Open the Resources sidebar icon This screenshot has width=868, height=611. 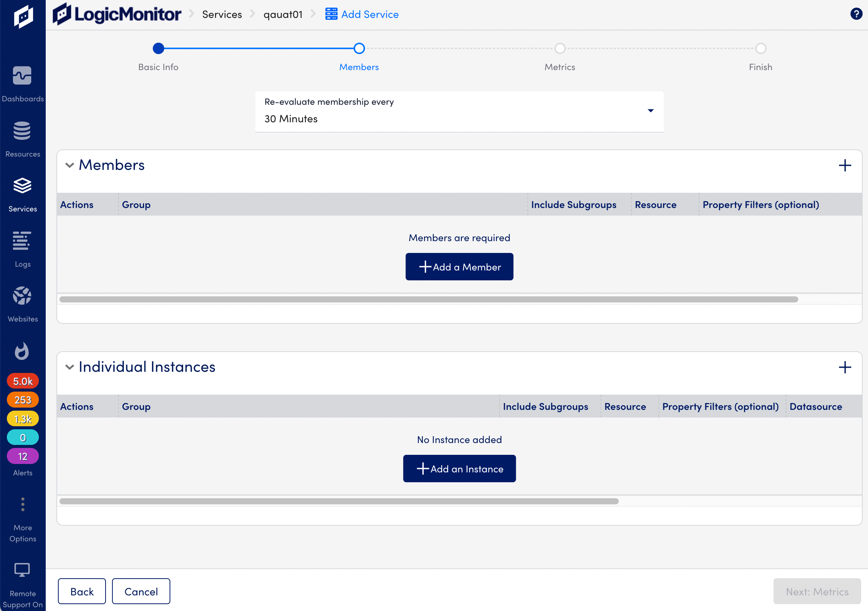pyautogui.click(x=22, y=131)
